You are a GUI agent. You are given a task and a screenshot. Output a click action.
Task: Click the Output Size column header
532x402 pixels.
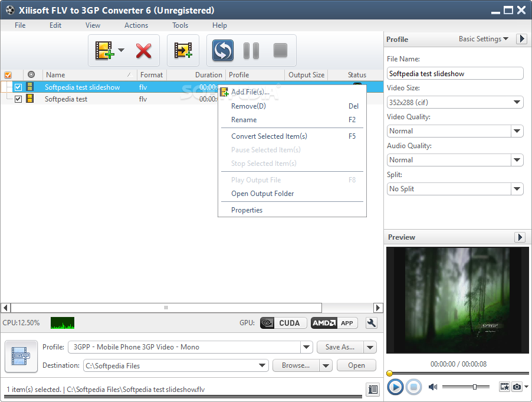click(306, 75)
